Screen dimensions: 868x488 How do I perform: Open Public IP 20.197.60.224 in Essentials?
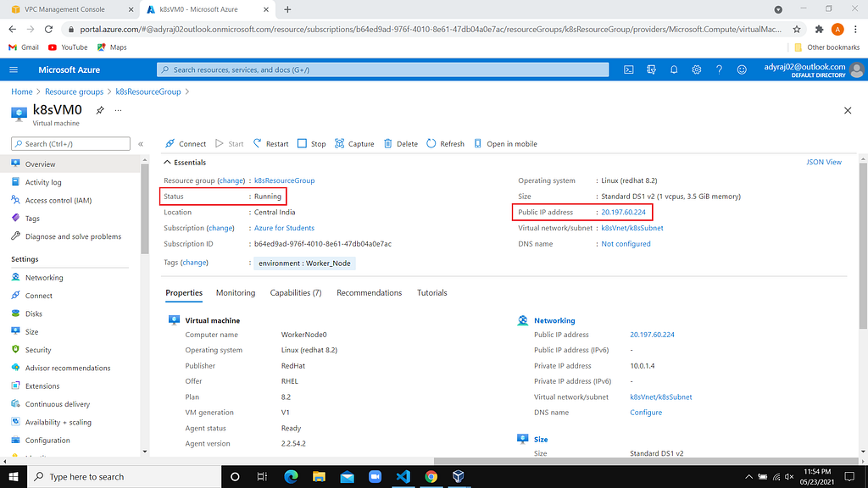click(623, 212)
